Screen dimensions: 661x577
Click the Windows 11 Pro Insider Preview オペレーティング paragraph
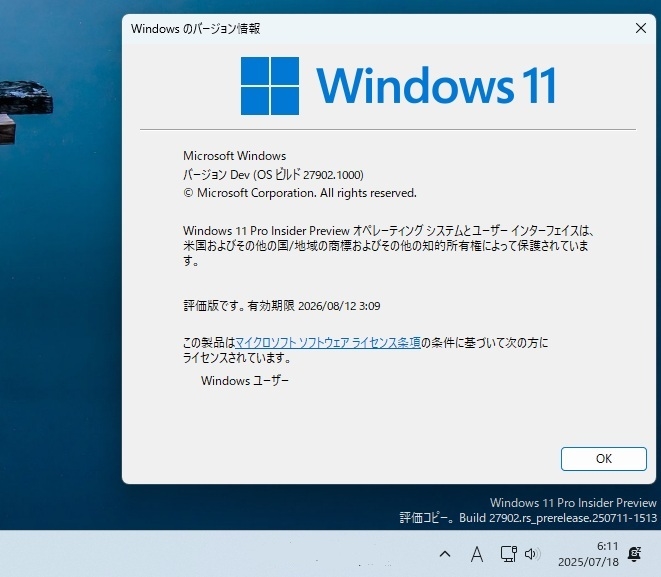point(388,246)
